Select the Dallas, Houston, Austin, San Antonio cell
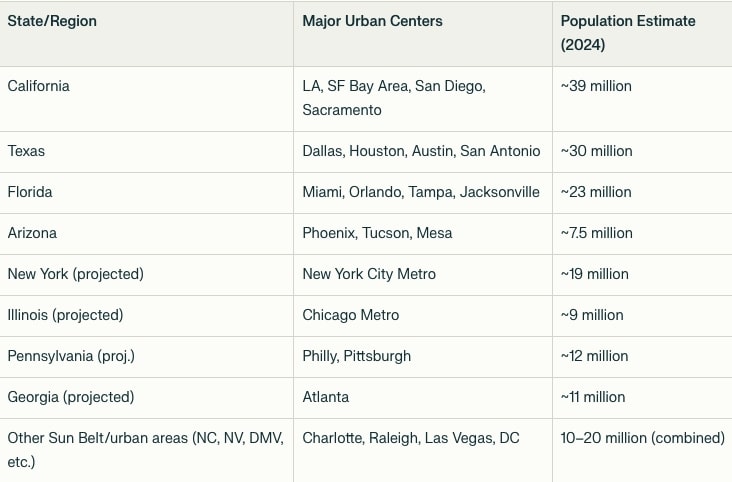 pos(421,151)
